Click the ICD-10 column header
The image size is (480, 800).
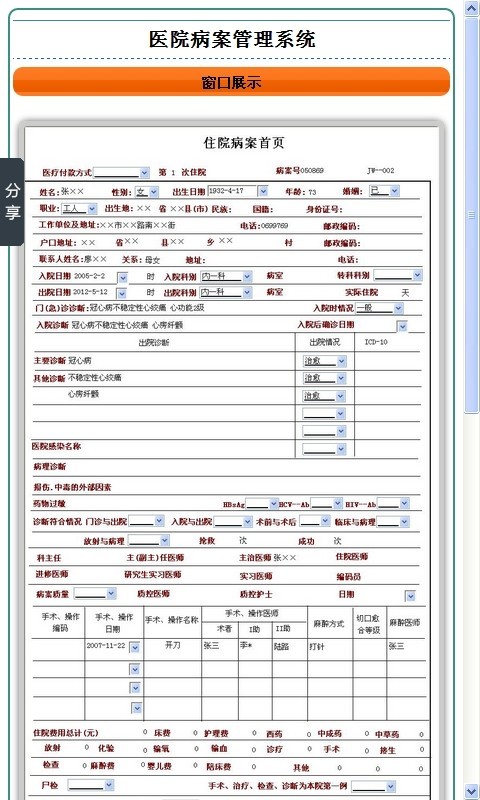tap(376, 342)
